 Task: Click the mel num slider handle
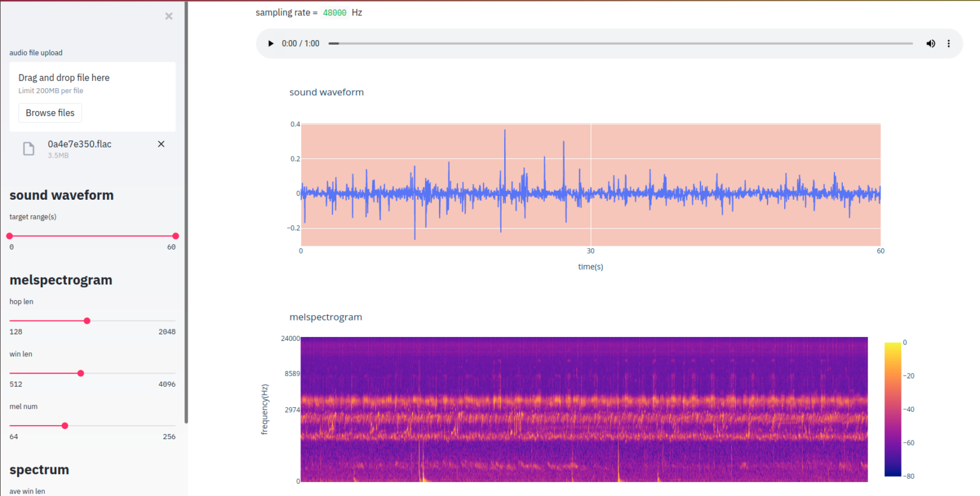click(x=64, y=425)
